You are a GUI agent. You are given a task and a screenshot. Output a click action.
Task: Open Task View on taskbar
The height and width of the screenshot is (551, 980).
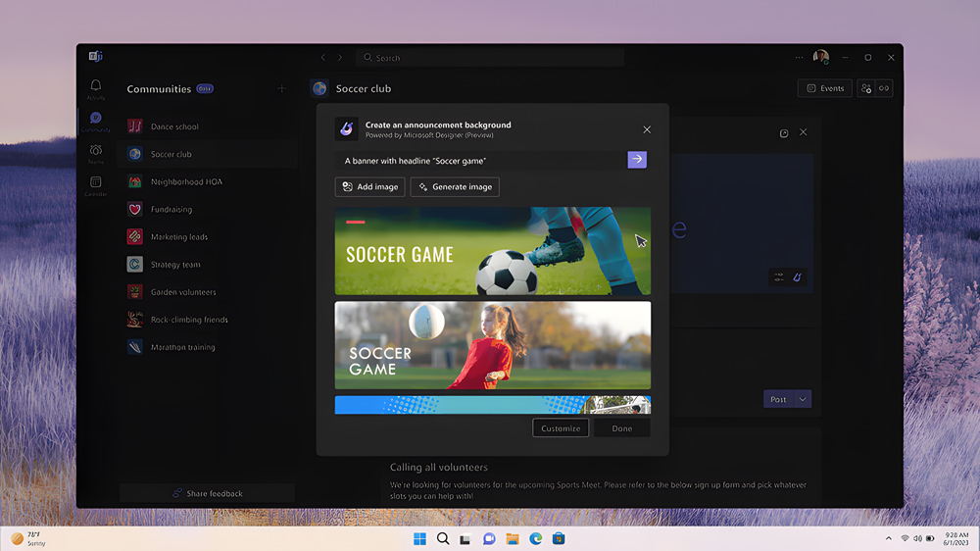pyautogui.click(x=465, y=538)
